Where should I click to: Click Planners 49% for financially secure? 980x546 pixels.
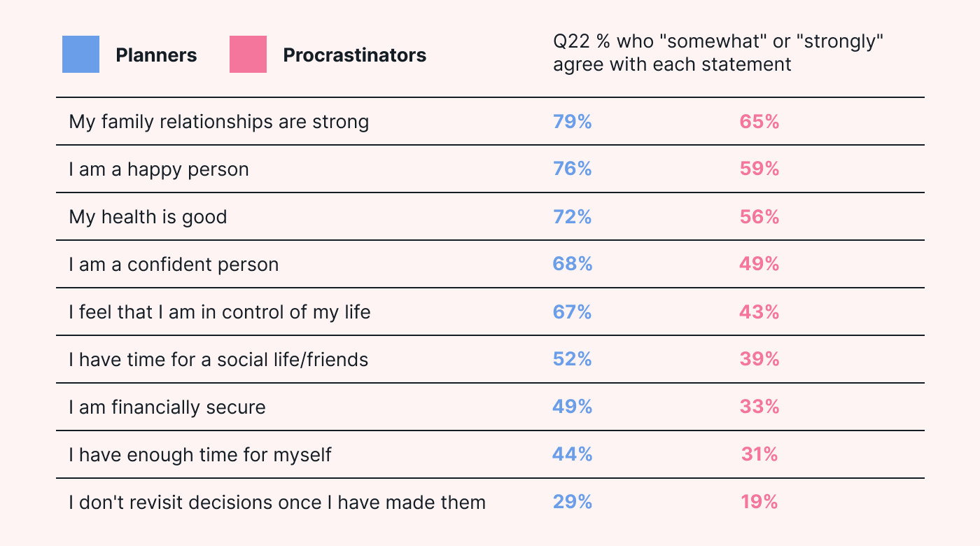click(x=572, y=407)
